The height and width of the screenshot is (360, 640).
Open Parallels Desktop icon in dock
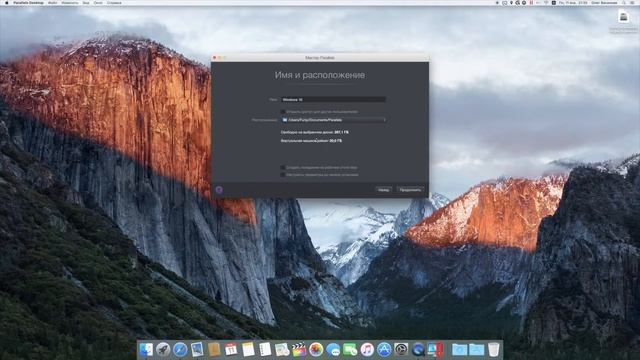pyautogui.click(x=436, y=350)
